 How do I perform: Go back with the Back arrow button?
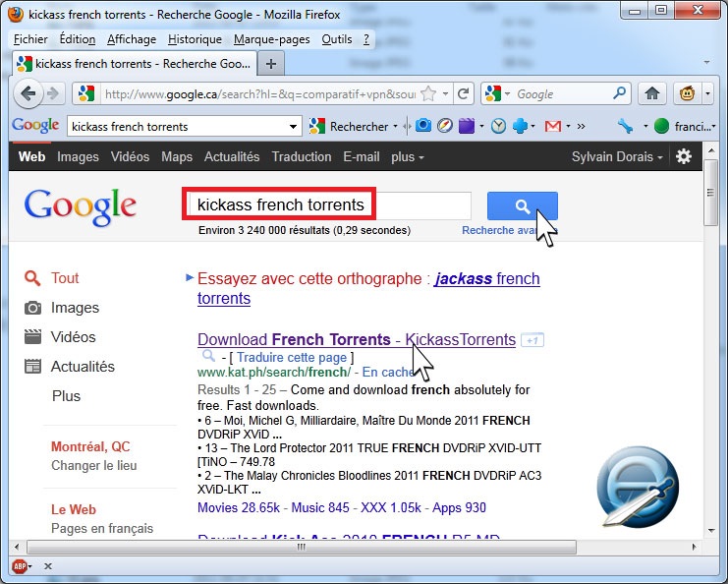[x=28, y=93]
